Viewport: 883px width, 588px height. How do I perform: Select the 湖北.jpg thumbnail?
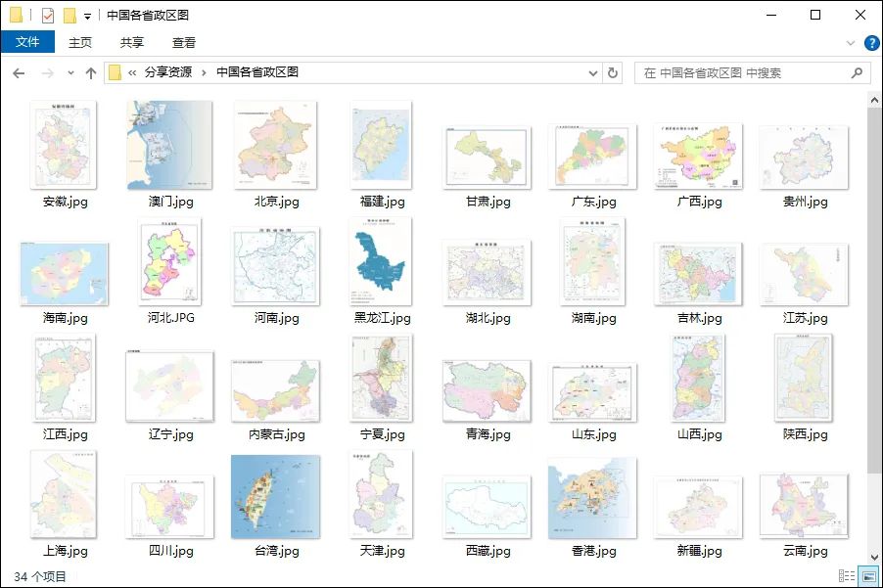point(487,272)
